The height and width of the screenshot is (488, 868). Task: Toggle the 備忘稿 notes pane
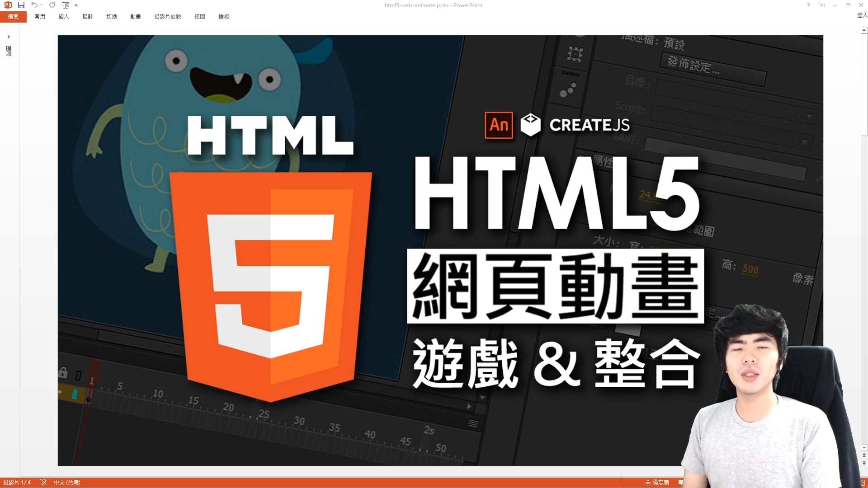click(657, 482)
